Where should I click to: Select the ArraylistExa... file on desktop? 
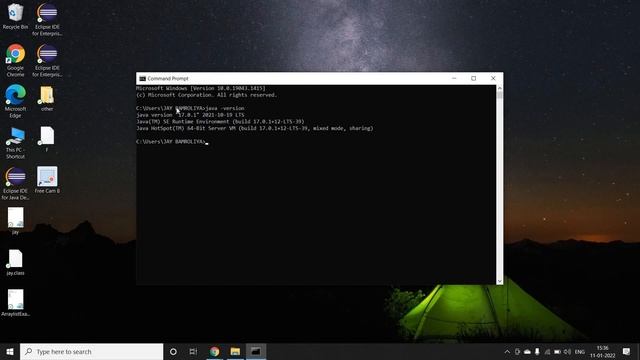15,303
